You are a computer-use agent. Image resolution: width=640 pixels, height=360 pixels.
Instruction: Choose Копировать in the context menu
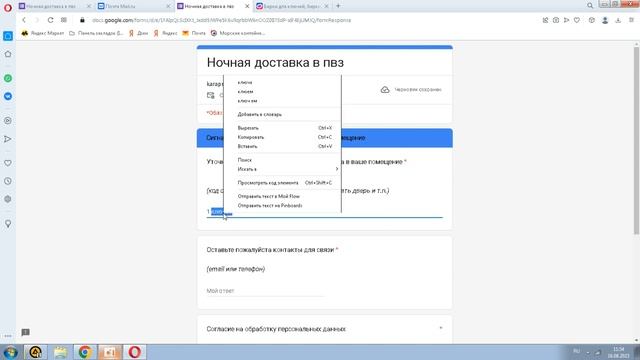pyautogui.click(x=282, y=137)
